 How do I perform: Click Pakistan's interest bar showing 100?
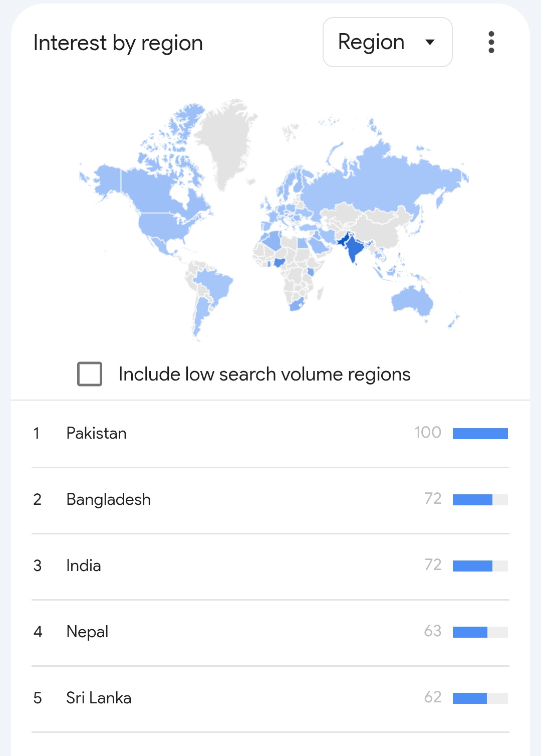(480, 434)
